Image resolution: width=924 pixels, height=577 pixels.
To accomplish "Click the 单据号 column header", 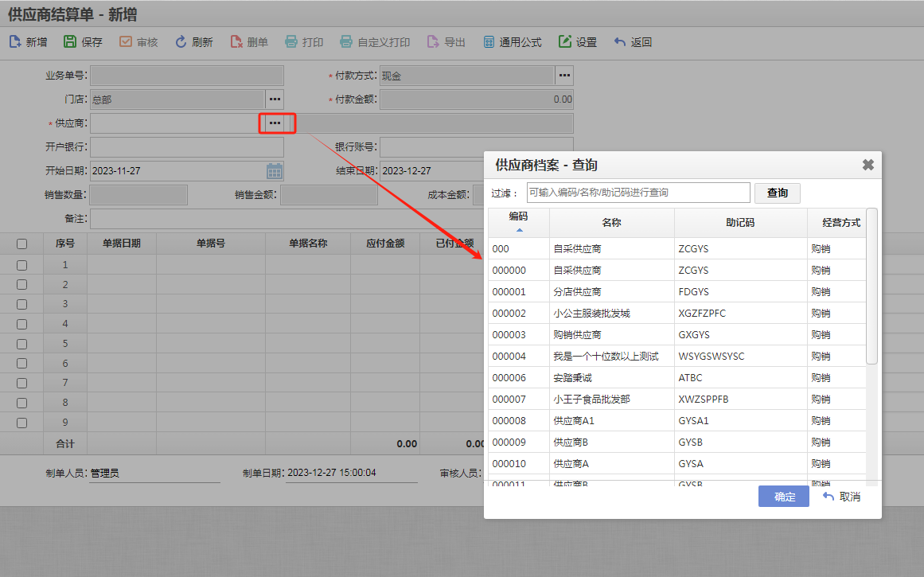I will click(210, 244).
